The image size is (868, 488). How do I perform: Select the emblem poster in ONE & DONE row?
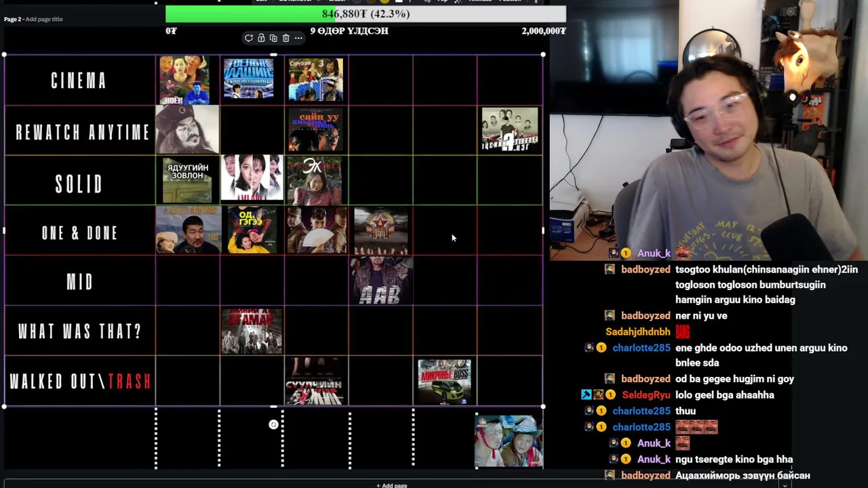[381, 232]
